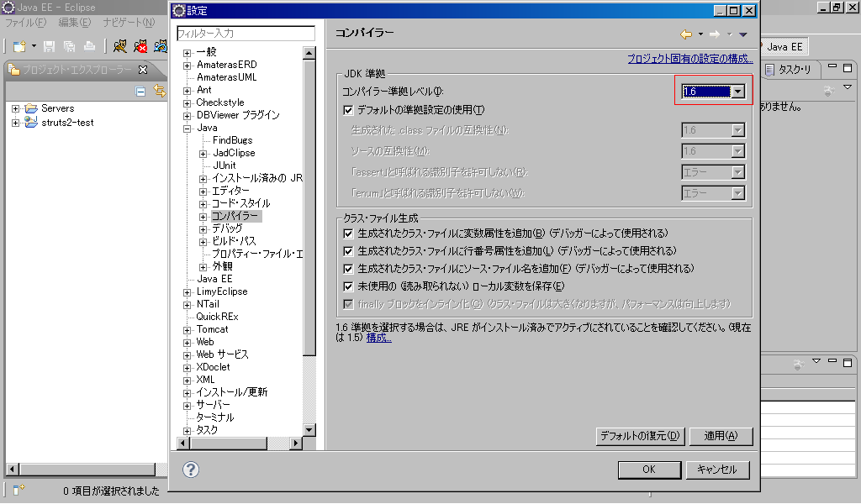Image resolution: width=861 pixels, height=504 pixels.
Task: Open the 編集(E) menu
Action: (x=75, y=23)
